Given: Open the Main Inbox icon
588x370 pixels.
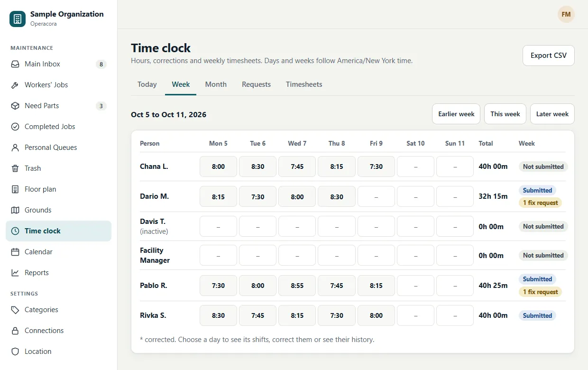Looking at the screenshot, I should [15, 64].
